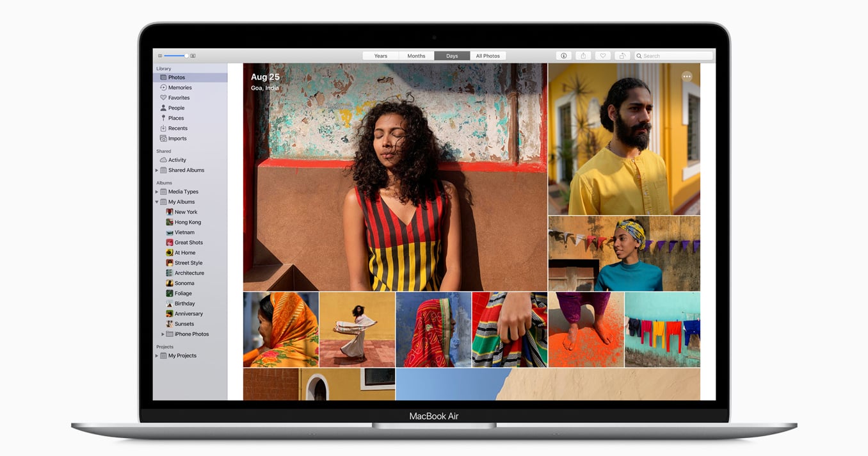
Task: Select the All Photos tab
Action: [488, 56]
